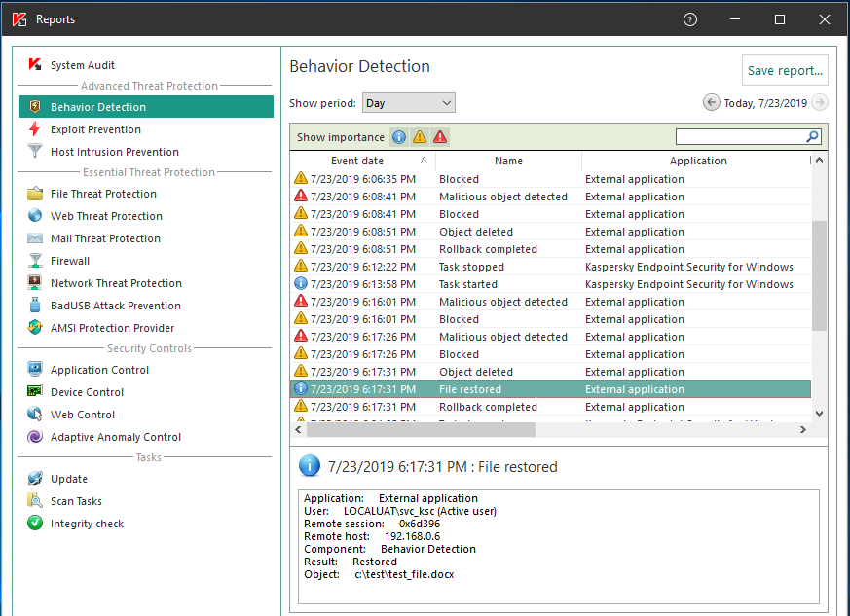
Task: Click the Integrity check green icon
Action: (x=35, y=524)
